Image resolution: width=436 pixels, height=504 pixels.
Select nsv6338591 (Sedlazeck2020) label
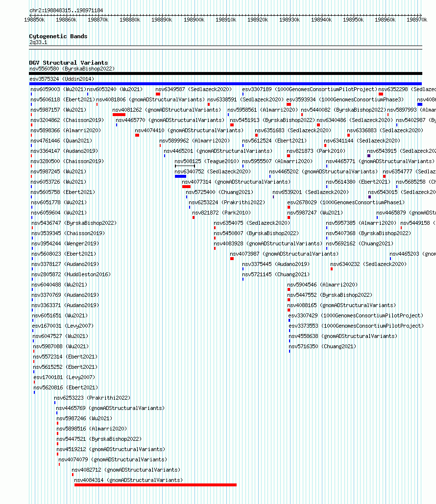[245, 99]
